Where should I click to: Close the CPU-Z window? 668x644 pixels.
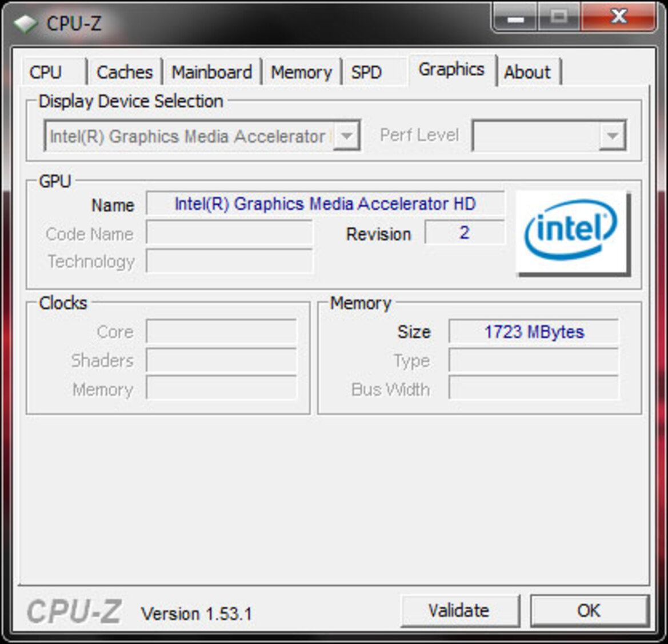pos(618,18)
